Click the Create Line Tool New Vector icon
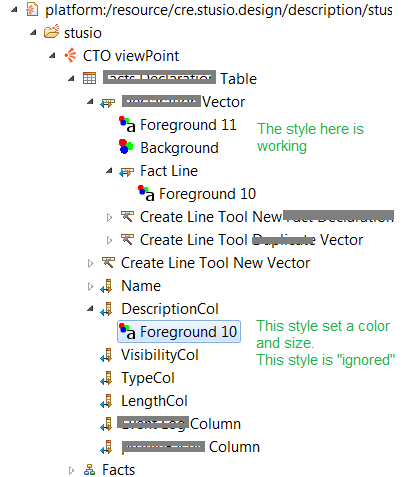Screen dimensions: 402x477 pyautogui.click(x=108, y=262)
